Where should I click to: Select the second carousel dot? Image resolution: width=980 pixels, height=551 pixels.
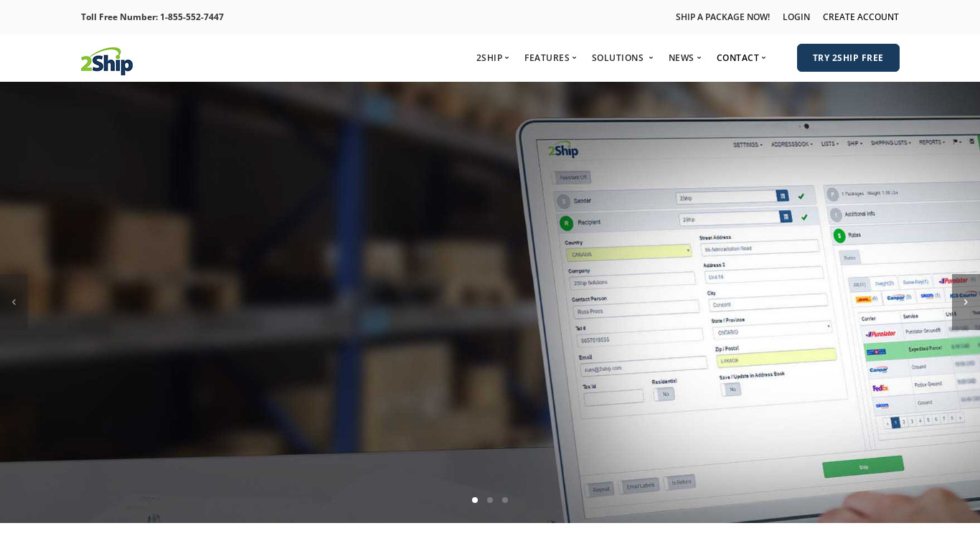[490, 500]
